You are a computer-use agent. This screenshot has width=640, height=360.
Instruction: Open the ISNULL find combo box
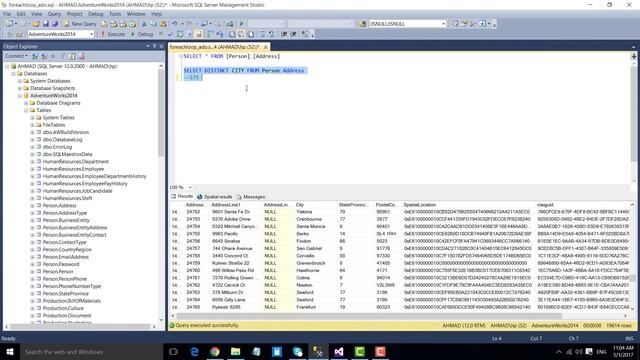point(443,24)
